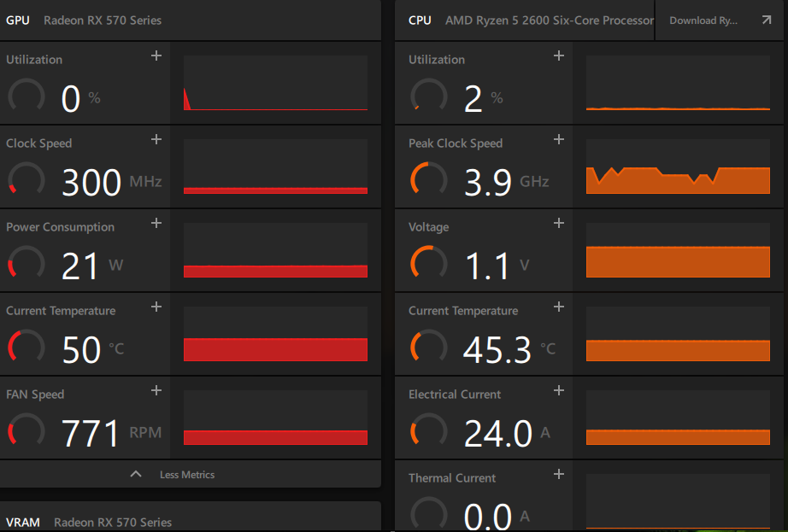Click the GPU section heading label
This screenshot has width=788, height=532.
coord(18,20)
